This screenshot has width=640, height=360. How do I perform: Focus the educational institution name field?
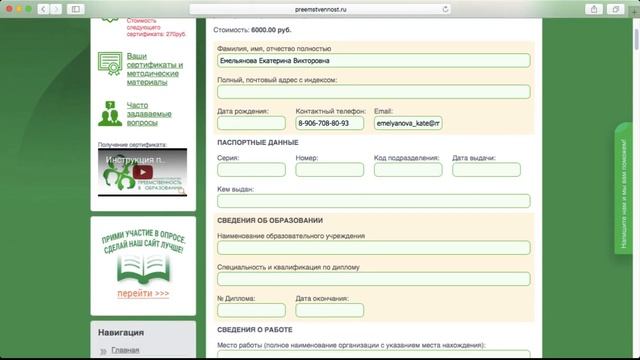[x=373, y=247]
